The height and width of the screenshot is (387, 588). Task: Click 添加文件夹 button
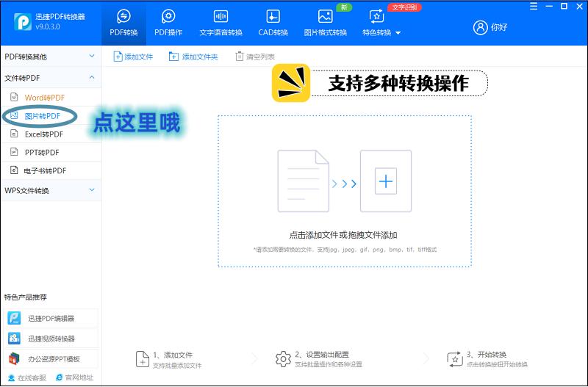point(193,57)
